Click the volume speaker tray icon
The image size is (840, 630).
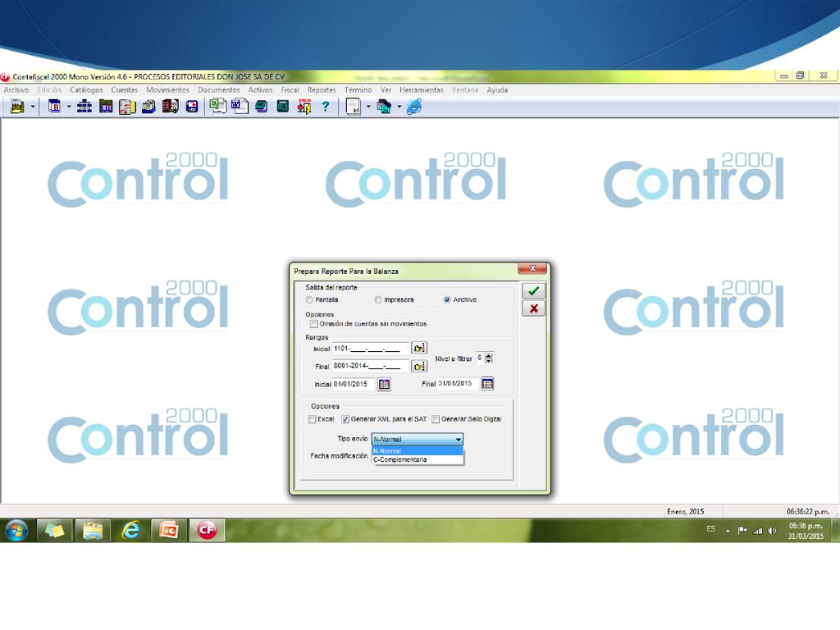(772, 531)
